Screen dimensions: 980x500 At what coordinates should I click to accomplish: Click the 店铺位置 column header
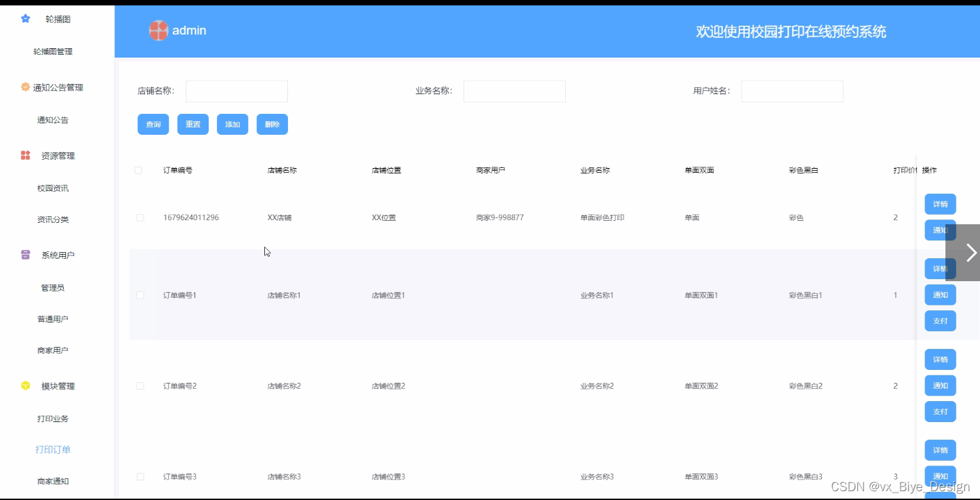pos(386,170)
